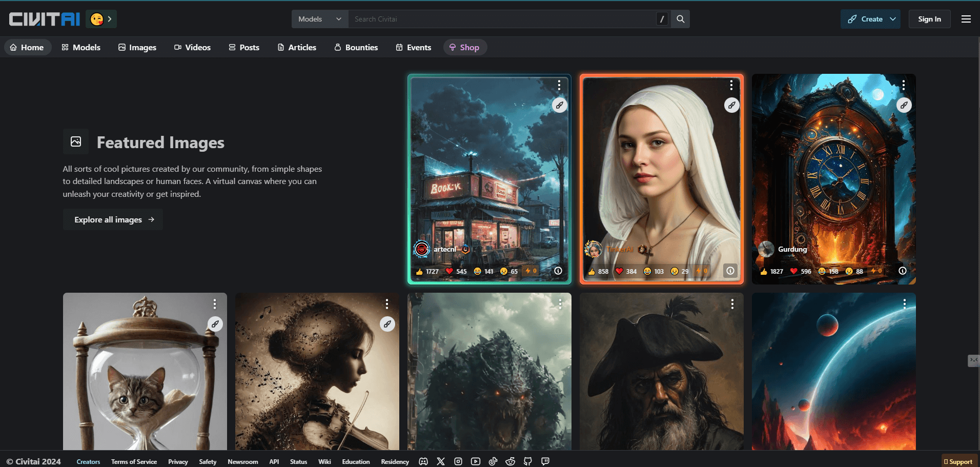Open the Instagram footer icon
This screenshot has width=980, height=467.
(458, 461)
